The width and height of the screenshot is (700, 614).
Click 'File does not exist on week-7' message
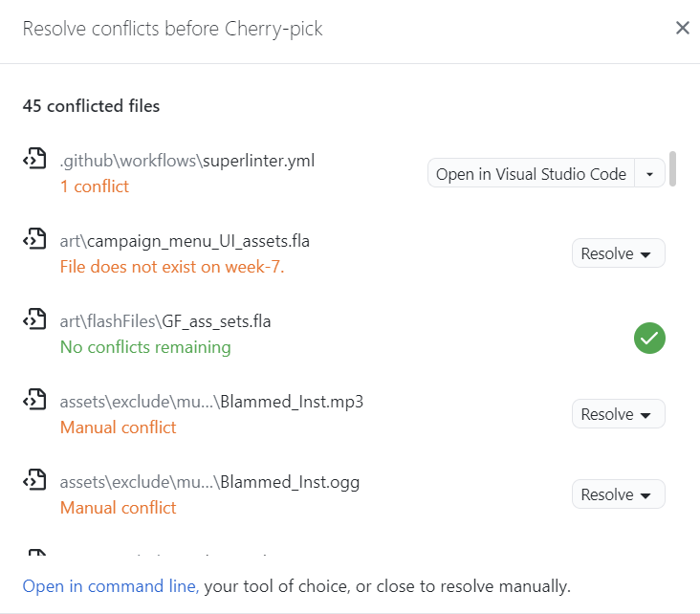click(x=172, y=266)
